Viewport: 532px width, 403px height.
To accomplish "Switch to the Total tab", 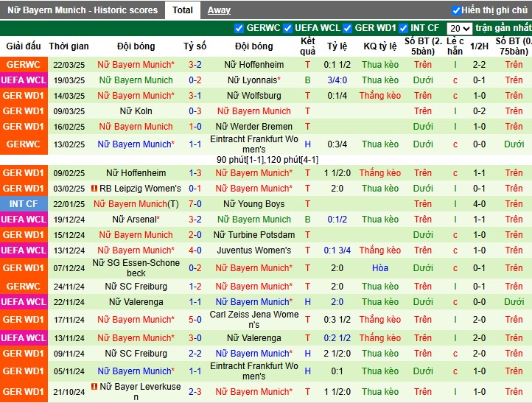I will point(182,10).
